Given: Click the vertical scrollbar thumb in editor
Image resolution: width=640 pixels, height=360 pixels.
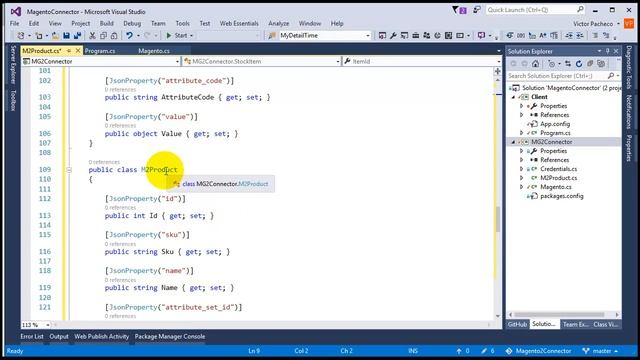Looking at the screenshot, I should [498, 219].
